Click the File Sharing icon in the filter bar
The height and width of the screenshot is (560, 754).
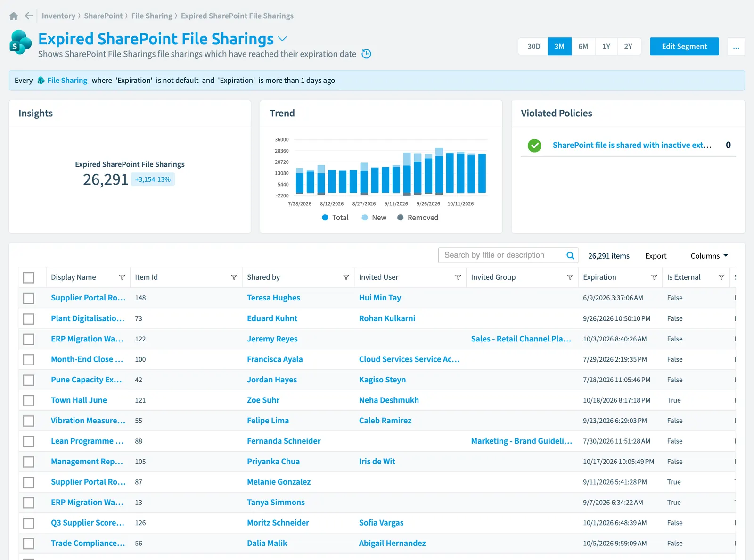(x=41, y=81)
